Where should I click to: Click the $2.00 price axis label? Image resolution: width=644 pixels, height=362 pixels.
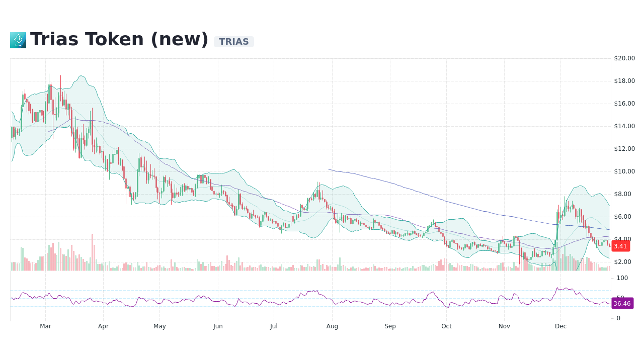[x=622, y=261]
